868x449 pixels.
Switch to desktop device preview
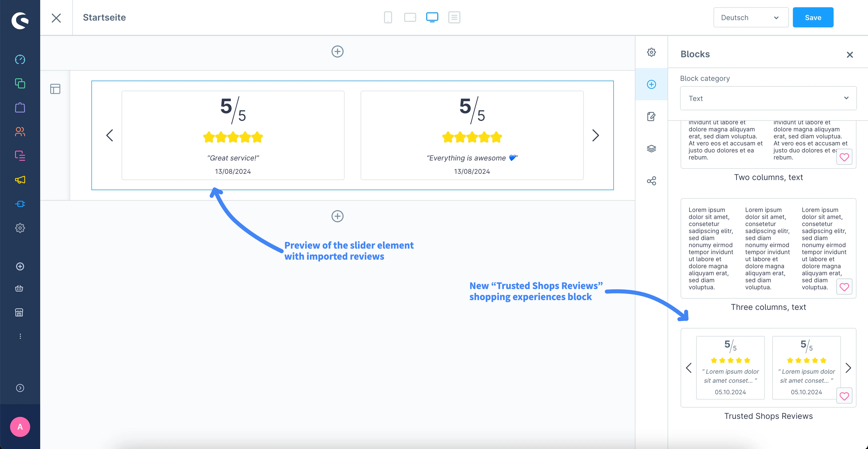pyautogui.click(x=432, y=17)
